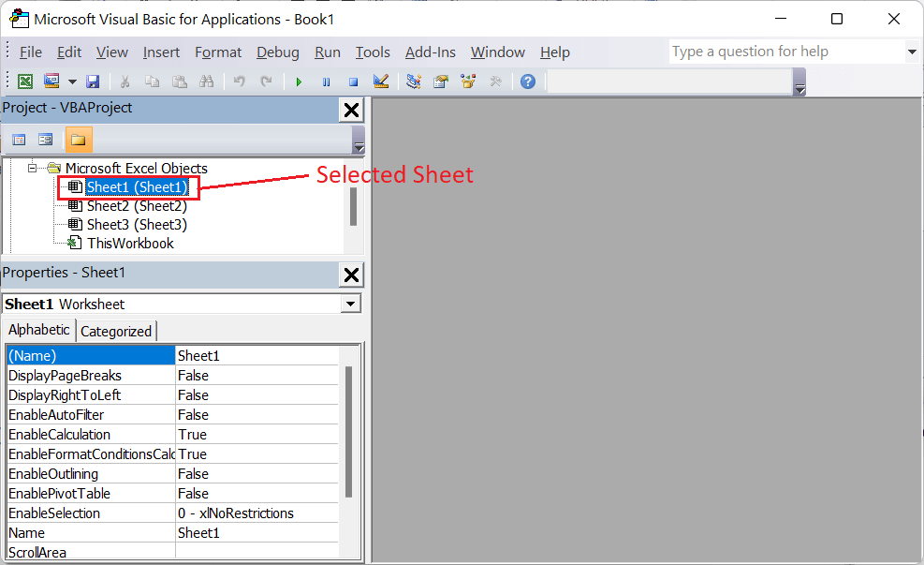This screenshot has height=565, width=924.
Task: Open the Sheet1 Worksheet object dropdown
Action: pos(351,305)
